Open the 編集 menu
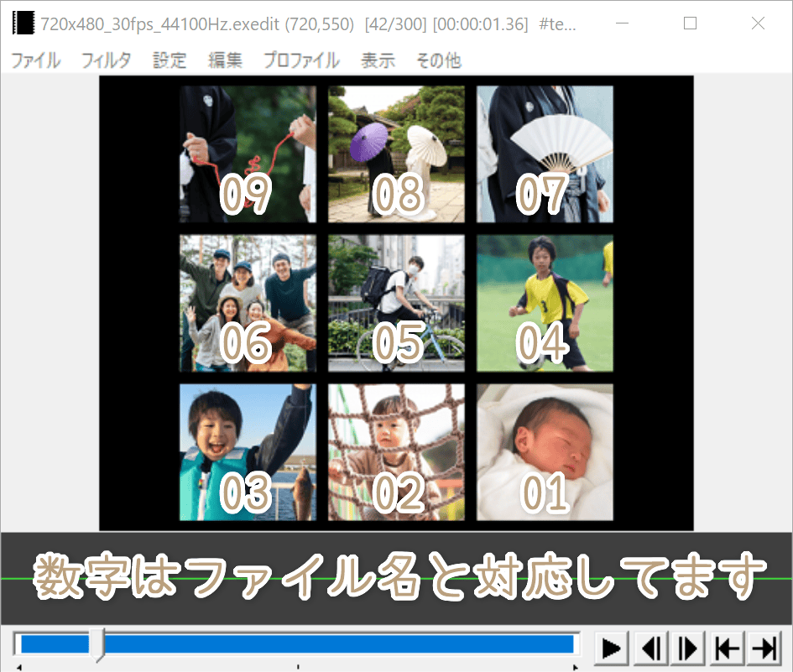The image size is (793, 672). 224,60
